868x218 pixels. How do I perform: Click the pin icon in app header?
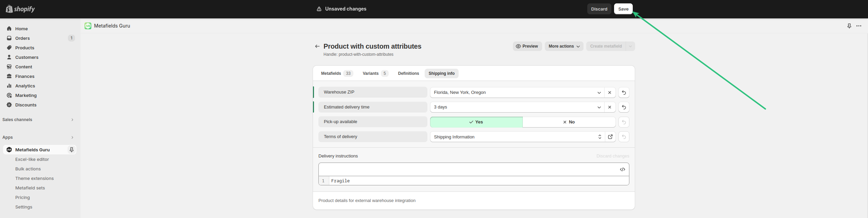pyautogui.click(x=849, y=26)
